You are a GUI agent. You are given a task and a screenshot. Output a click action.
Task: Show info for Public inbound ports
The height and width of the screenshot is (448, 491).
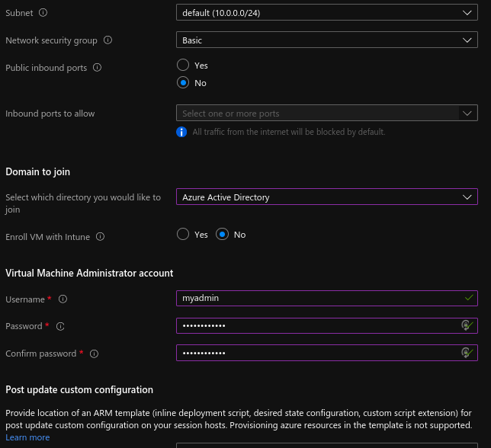[x=97, y=68]
